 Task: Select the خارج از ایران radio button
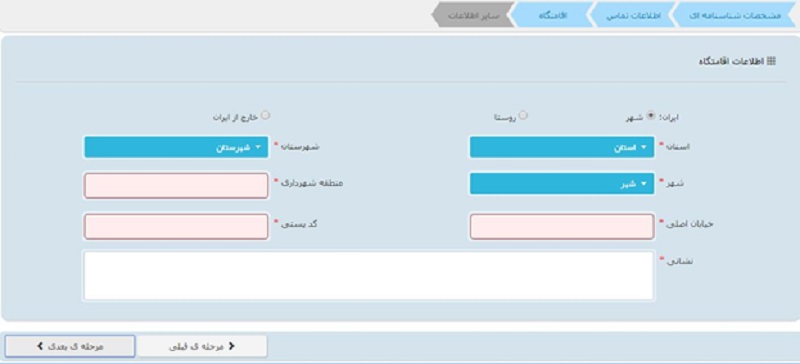coord(265,115)
